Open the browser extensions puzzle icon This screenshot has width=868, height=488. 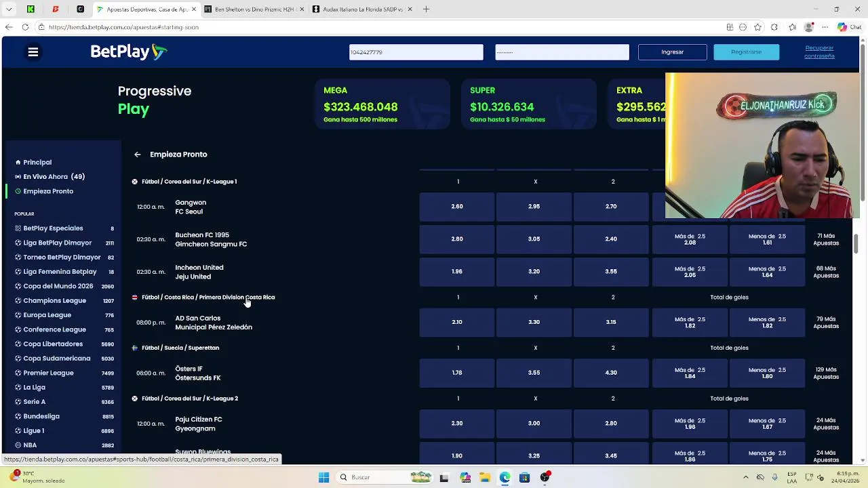coord(774,27)
